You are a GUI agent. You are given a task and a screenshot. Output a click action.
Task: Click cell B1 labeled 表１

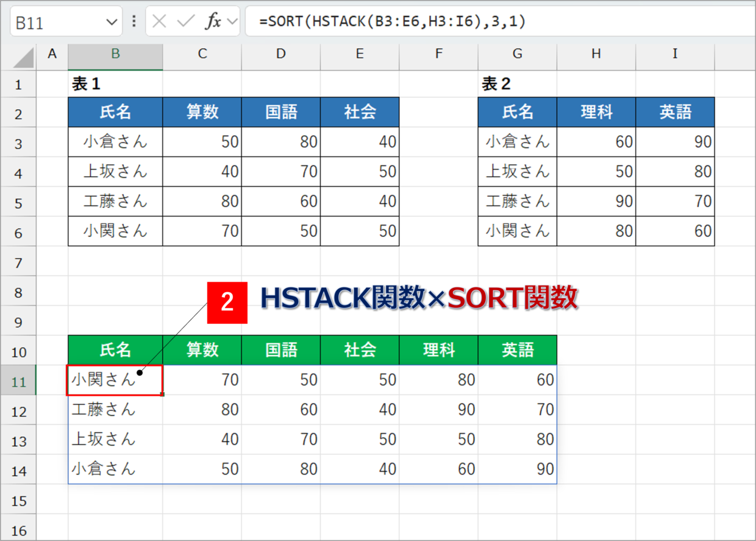pos(115,84)
